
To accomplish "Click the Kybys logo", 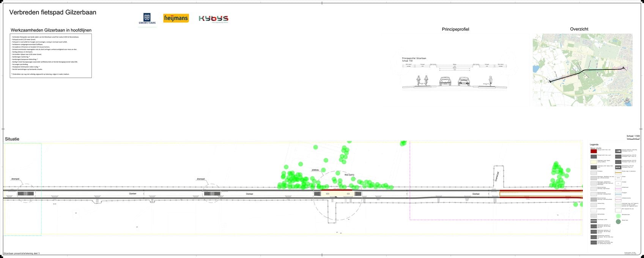I will point(214,19).
